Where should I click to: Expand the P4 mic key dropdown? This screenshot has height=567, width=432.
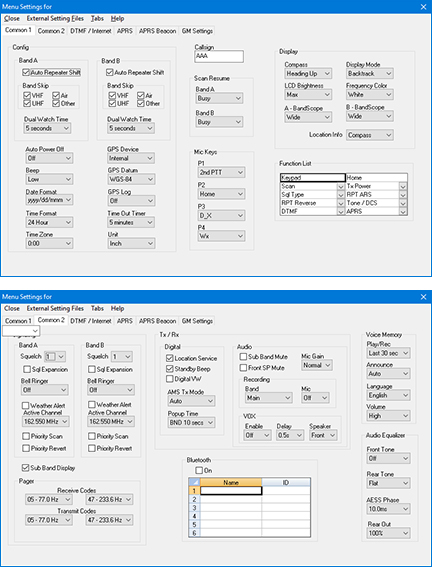(x=222, y=236)
